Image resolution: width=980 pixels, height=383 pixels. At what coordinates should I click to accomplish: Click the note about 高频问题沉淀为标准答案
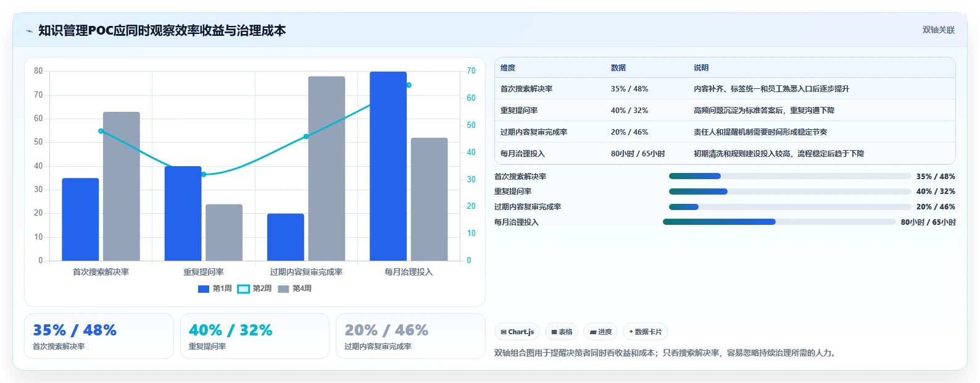point(764,111)
